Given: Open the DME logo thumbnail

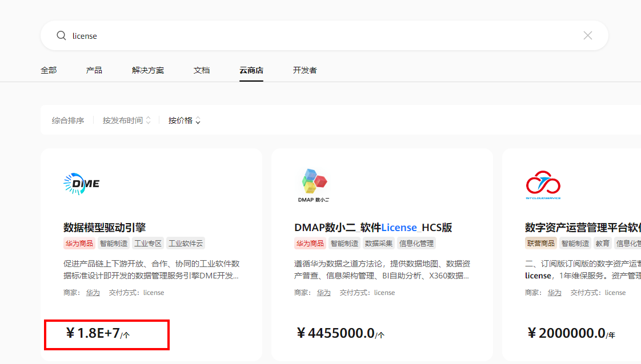Looking at the screenshot, I should (x=81, y=184).
